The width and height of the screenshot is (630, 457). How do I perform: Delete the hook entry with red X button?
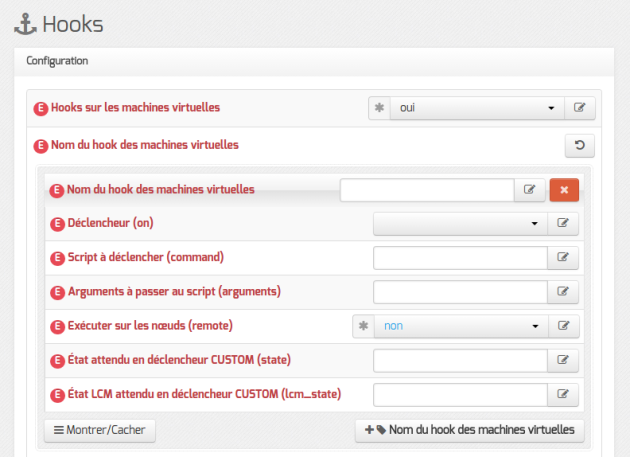tap(564, 190)
